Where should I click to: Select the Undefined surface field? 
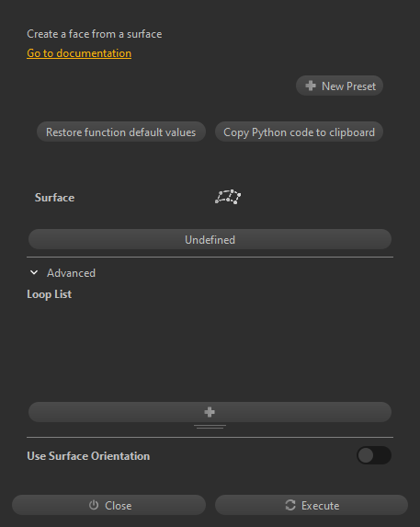tap(210, 239)
